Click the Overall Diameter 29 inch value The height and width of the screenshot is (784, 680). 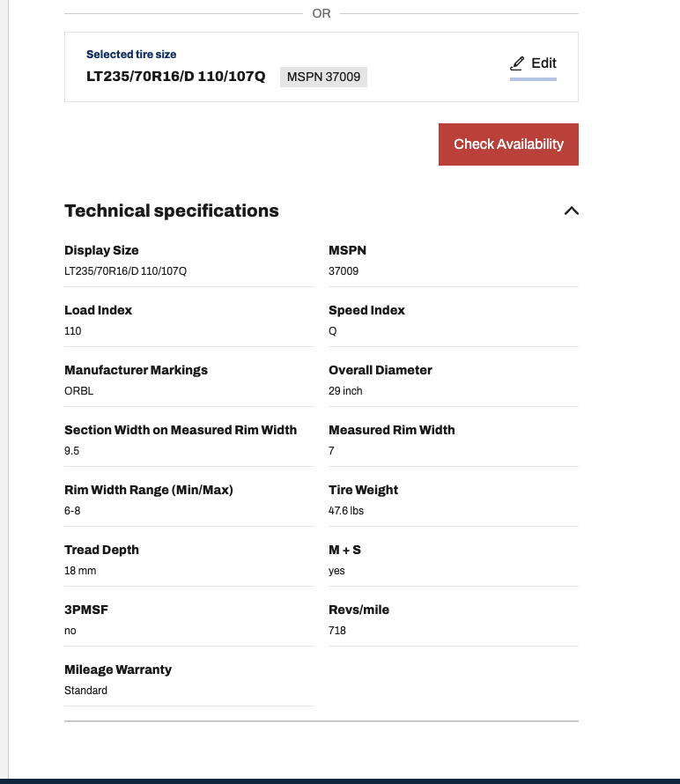345,391
